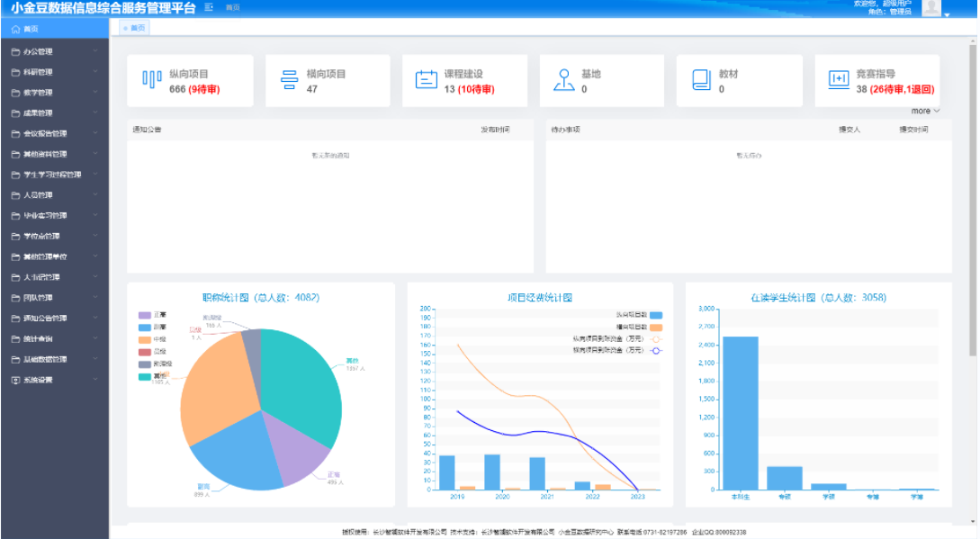Click the 正高 purple legend swatch

point(144,315)
